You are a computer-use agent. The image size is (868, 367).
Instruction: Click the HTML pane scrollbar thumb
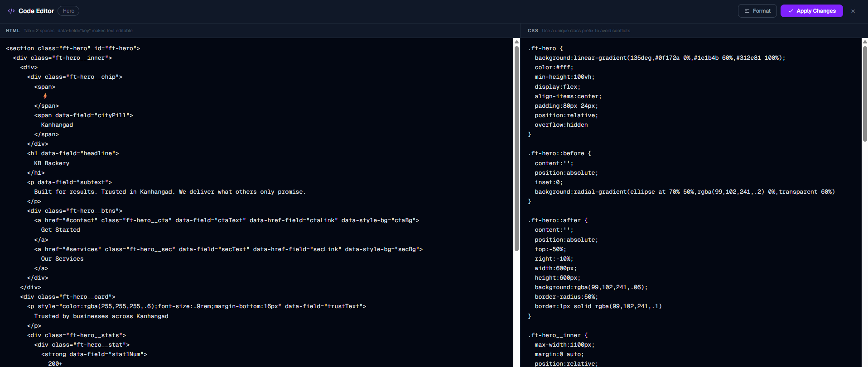click(516, 148)
